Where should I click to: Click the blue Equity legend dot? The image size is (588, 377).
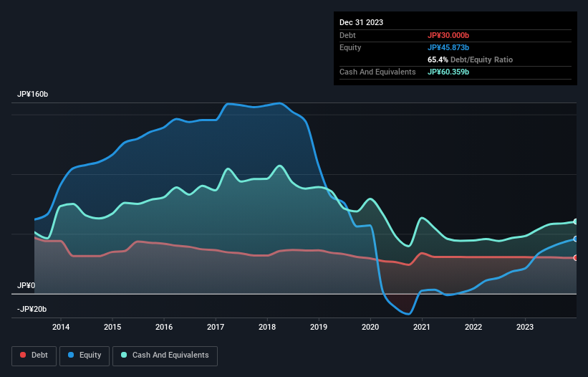(x=72, y=355)
